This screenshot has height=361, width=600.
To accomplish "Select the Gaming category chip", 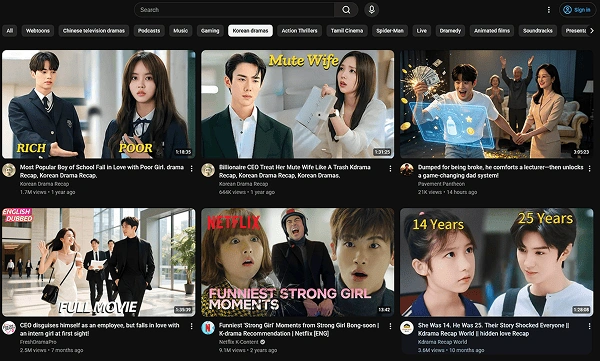I will click(x=210, y=31).
